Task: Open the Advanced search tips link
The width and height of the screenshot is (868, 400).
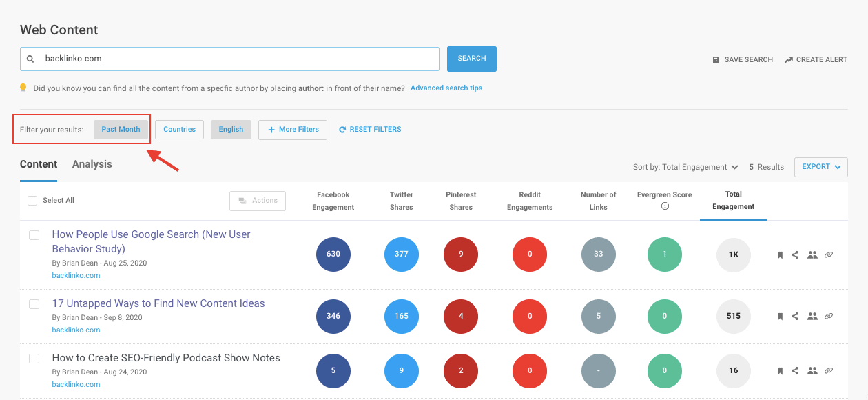Action: (446, 88)
